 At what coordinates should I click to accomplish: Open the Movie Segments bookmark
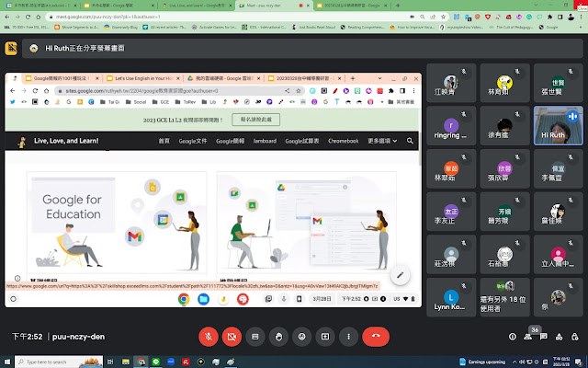pyautogui.click(x=77, y=27)
